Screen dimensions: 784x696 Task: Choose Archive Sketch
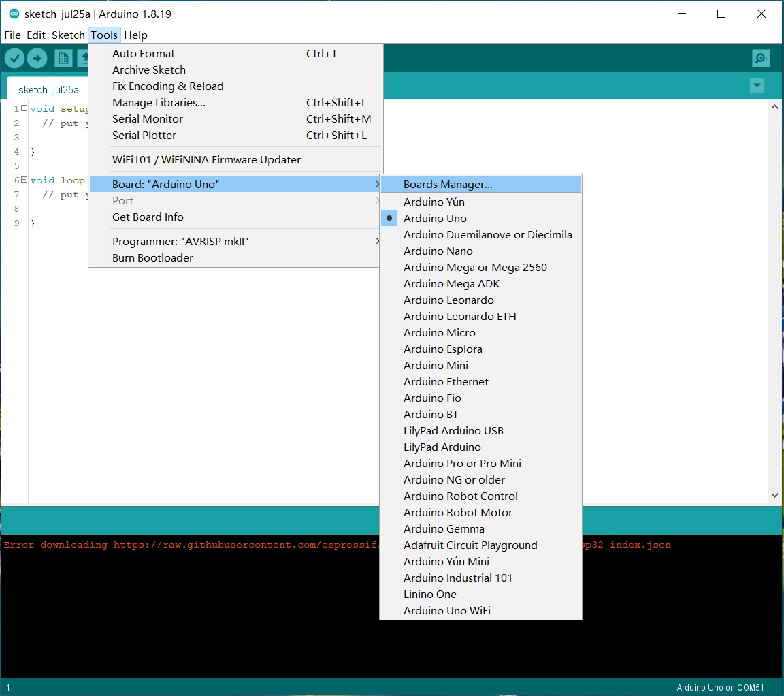236,70
